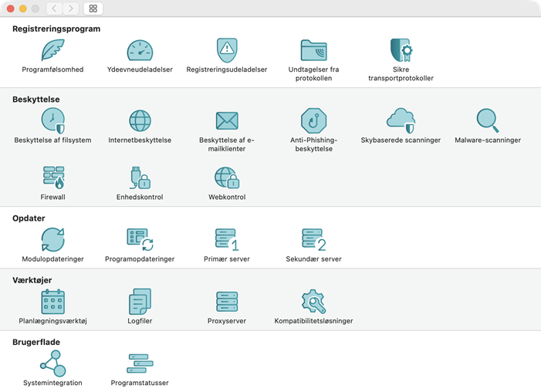Screen dimensions: 541x392
Task: Open Beskyttelse af e-mailklienter envelope icon
Action: (x=227, y=121)
